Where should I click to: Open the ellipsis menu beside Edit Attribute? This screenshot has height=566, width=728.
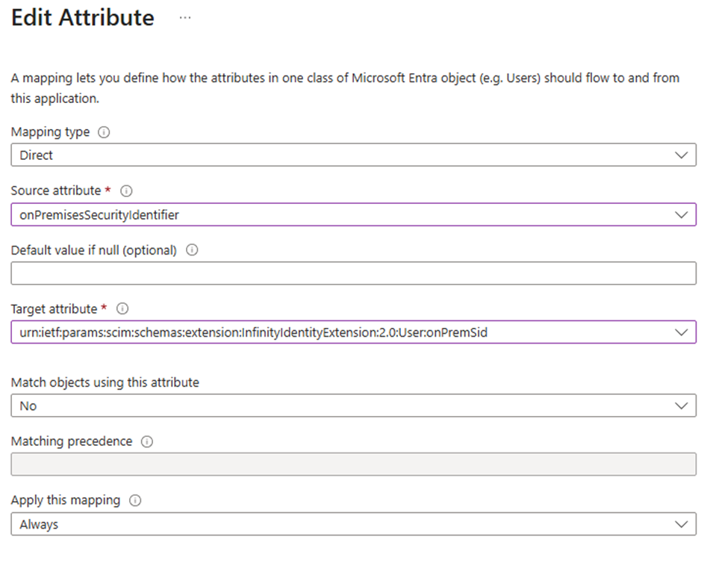185,18
